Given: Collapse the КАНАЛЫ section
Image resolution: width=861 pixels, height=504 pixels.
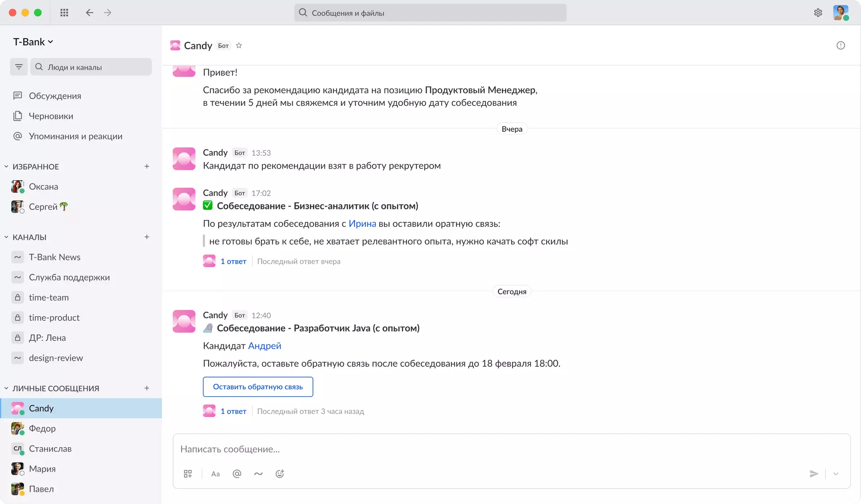Looking at the screenshot, I should tap(6, 237).
